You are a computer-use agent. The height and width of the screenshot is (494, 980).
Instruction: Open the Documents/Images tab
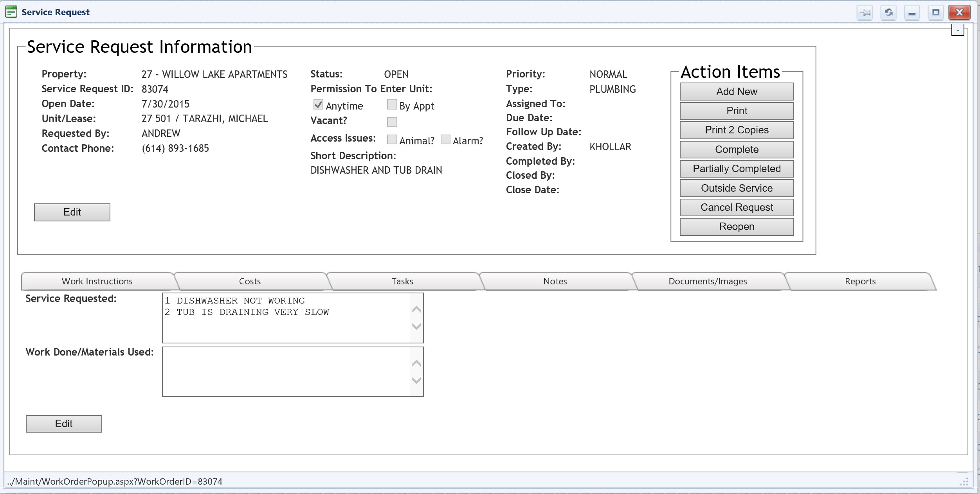pos(707,281)
